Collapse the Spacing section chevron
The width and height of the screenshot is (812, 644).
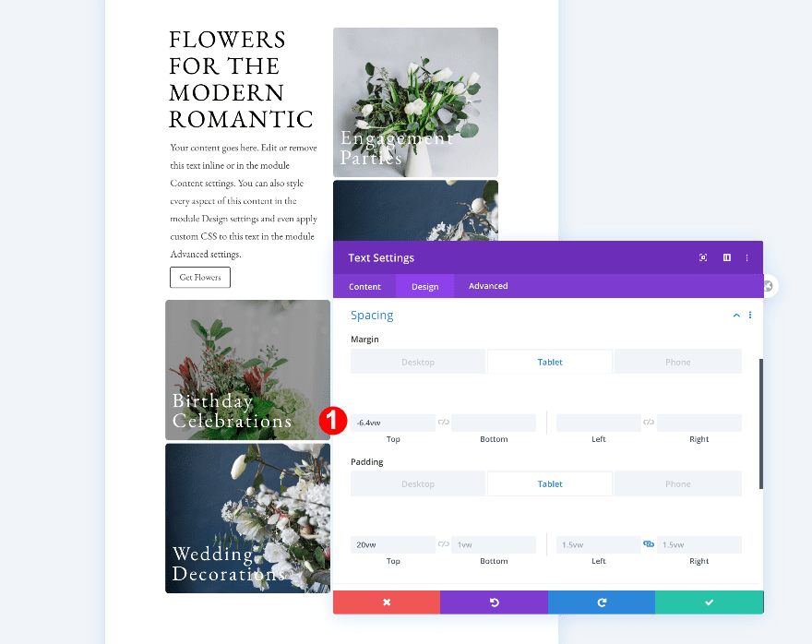[736, 316]
